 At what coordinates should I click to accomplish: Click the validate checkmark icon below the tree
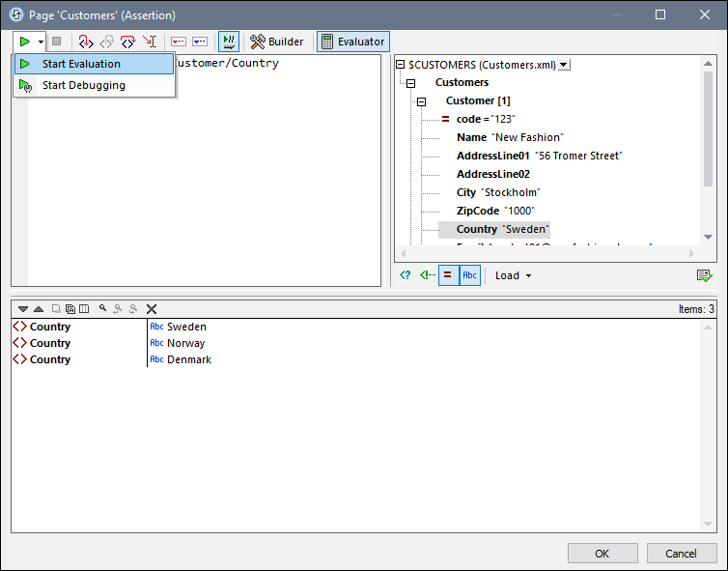[x=704, y=275]
